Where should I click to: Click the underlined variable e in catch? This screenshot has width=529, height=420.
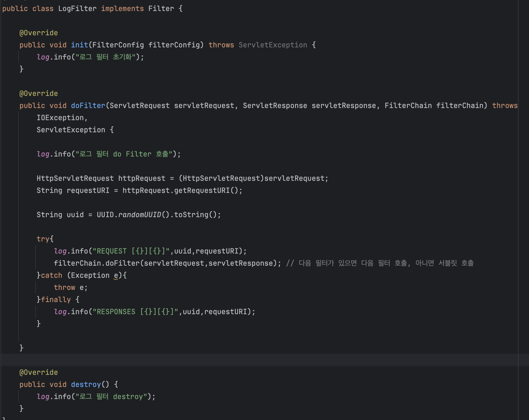click(116, 275)
